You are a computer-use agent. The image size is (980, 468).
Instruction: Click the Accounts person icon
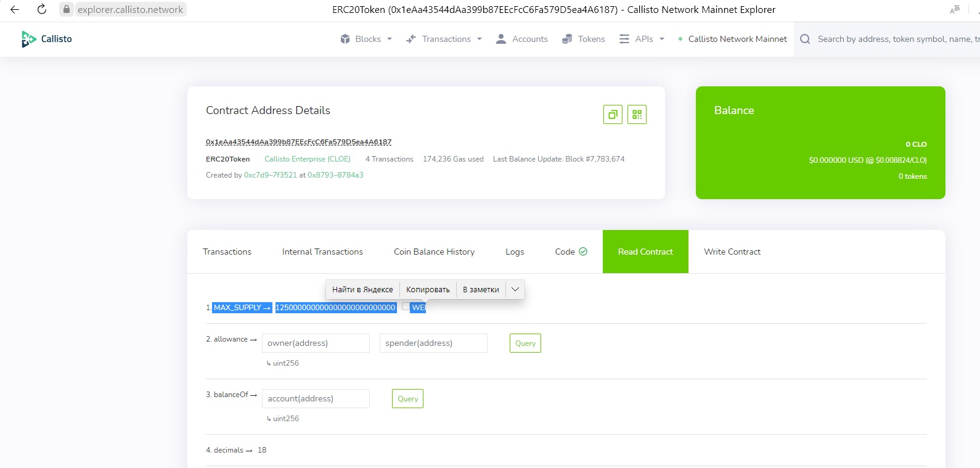click(x=501, y=39)
